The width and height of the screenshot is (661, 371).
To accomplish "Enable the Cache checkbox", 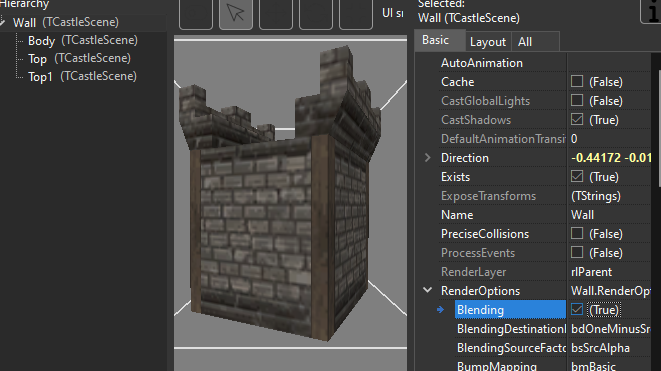I will 577,81.
